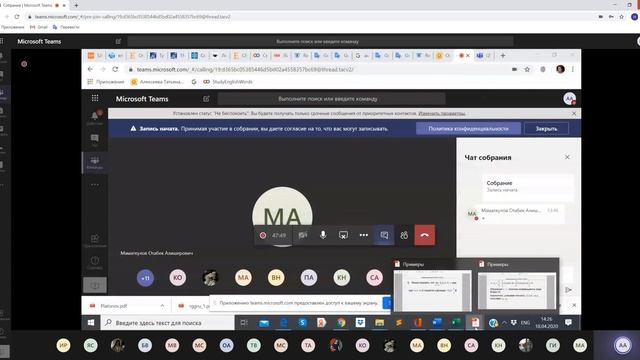This screenshot has width=640, height=360.
Task: Click the download desktop app sidebar button
Action: pos(95,285)
